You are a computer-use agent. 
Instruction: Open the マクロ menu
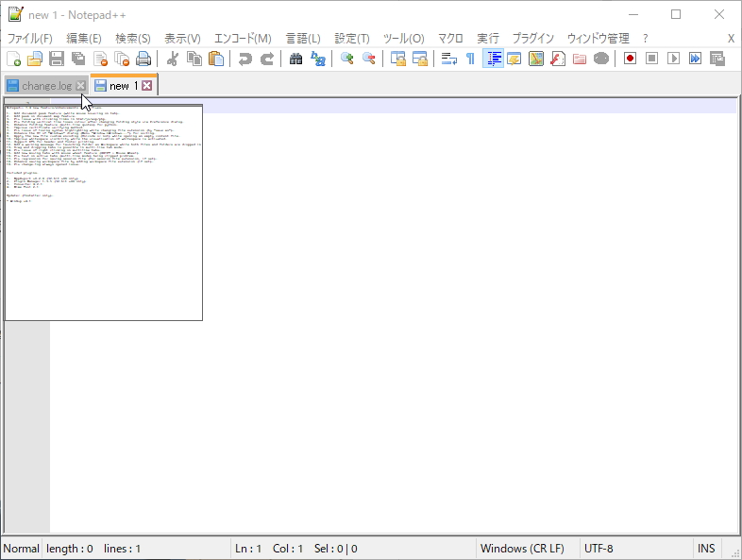(x=450, y=39)
